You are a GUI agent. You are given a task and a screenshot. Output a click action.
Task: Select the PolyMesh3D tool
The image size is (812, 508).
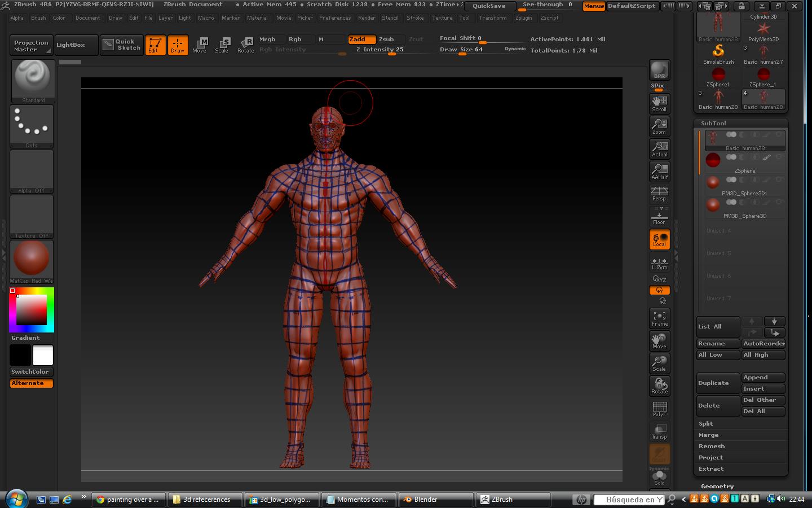(763, 32)
